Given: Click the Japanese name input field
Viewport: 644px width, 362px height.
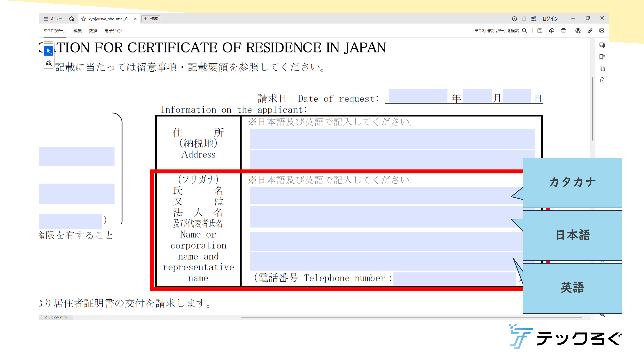Looking at the screenshot, I should (x=386, y=217).
